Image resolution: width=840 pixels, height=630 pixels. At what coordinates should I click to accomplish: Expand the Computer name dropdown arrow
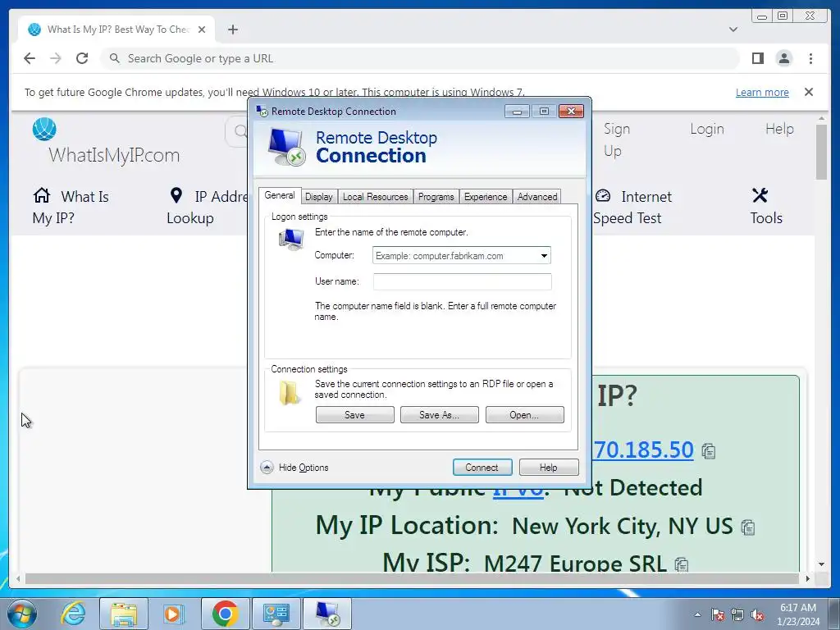[544, 256]
